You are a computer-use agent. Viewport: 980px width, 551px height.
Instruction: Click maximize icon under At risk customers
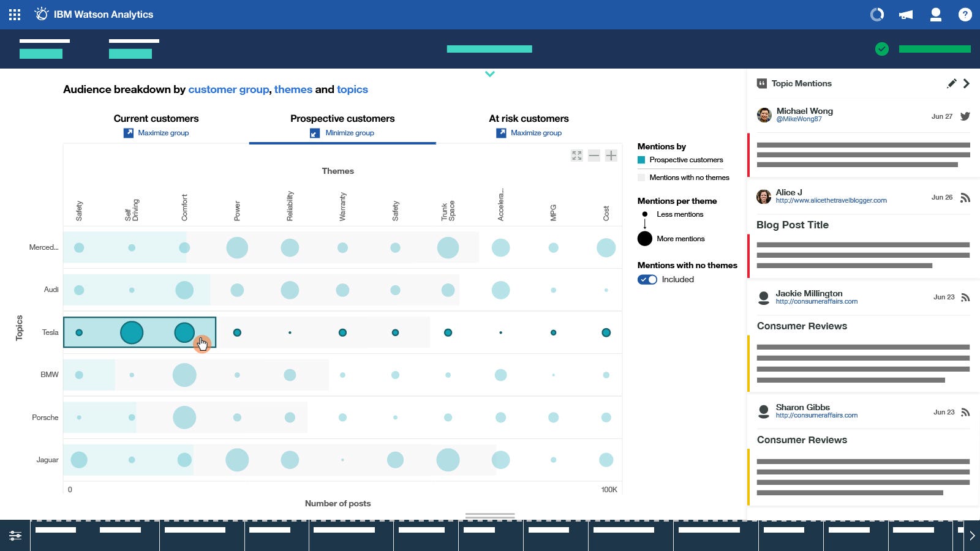[x=501, y=133]
